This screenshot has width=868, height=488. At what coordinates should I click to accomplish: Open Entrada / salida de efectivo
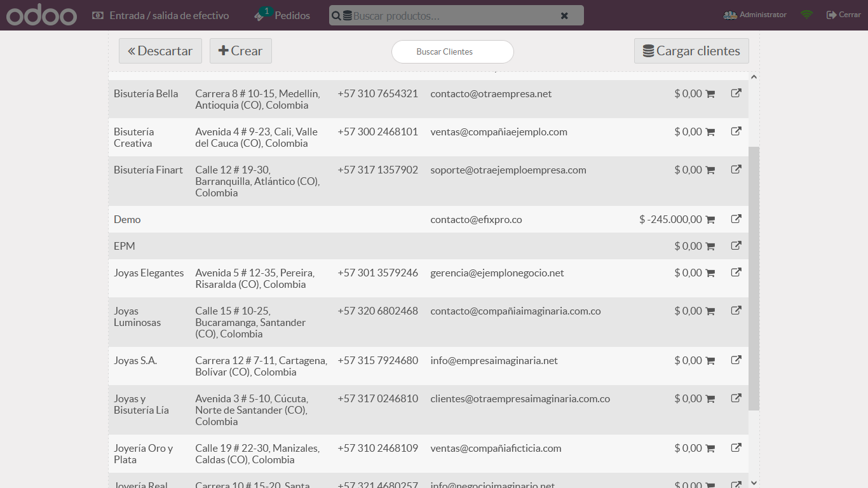point(161,15)
